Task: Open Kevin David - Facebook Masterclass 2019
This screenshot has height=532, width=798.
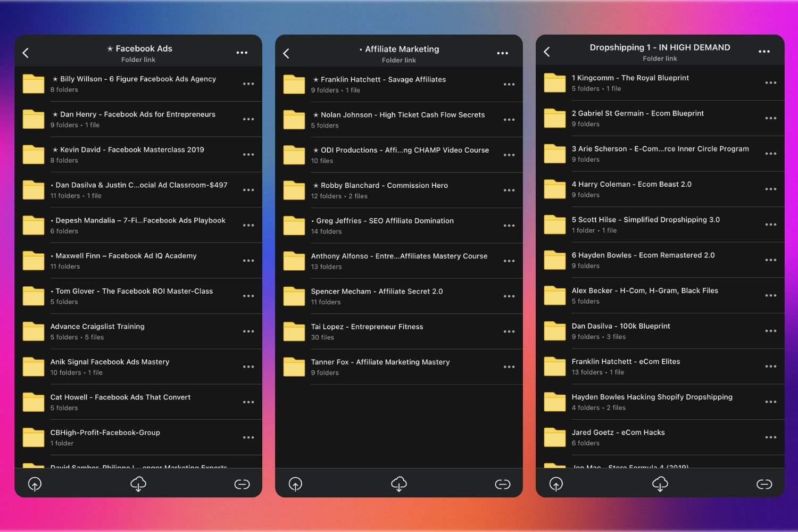Action: pyautogui.click(x=138, y=155)
